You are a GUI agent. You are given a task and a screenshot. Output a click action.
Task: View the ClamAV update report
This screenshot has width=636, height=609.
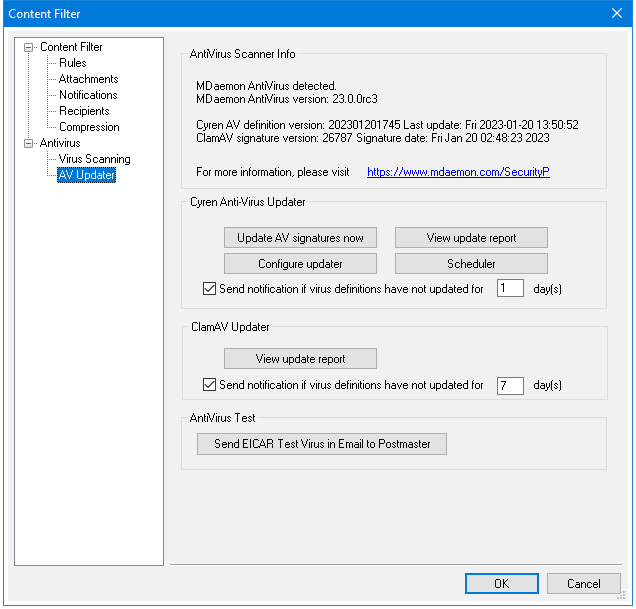tap(300, 359)
